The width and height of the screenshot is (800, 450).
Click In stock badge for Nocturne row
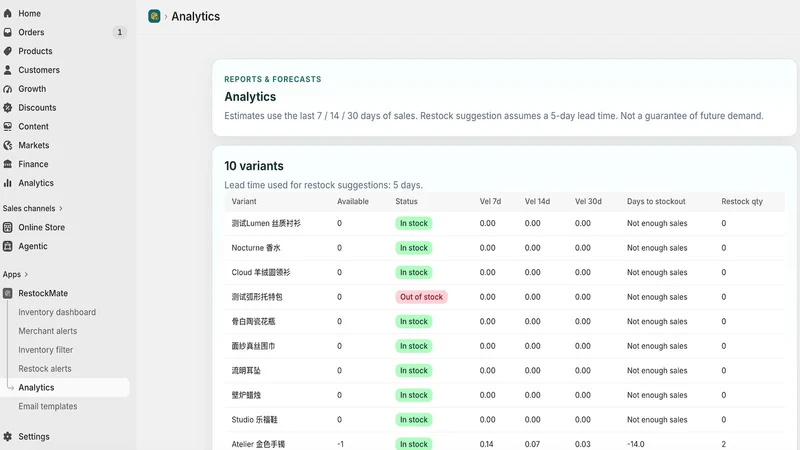[x=414, y=248]
